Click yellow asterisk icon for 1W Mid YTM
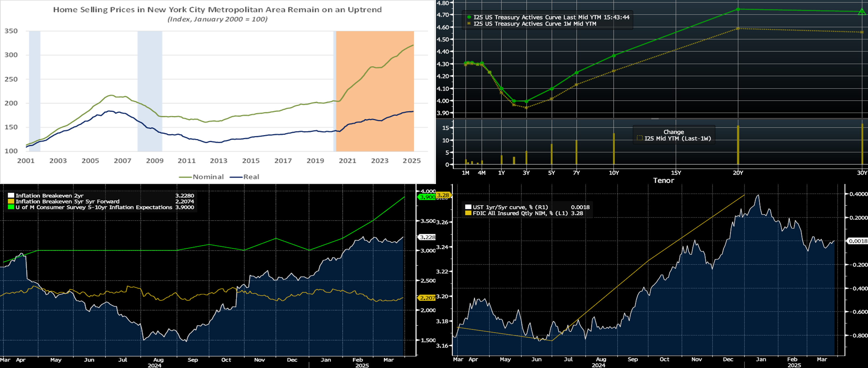This screenshot has height=368, width=868. click(x=469, y=24)
